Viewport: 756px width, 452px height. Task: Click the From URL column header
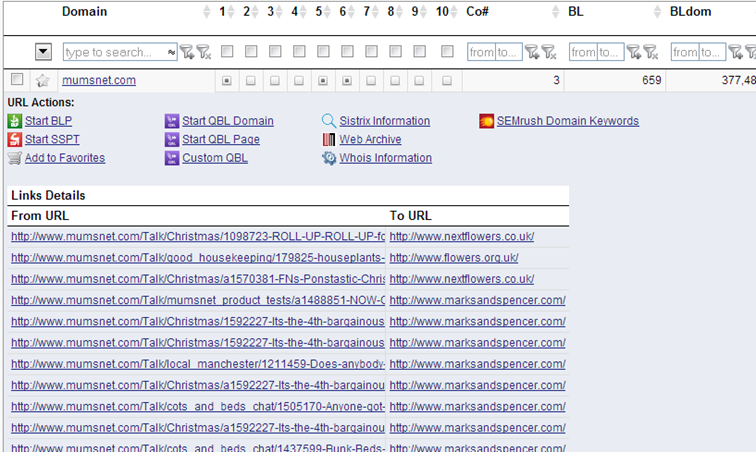(x=40, y=216)
